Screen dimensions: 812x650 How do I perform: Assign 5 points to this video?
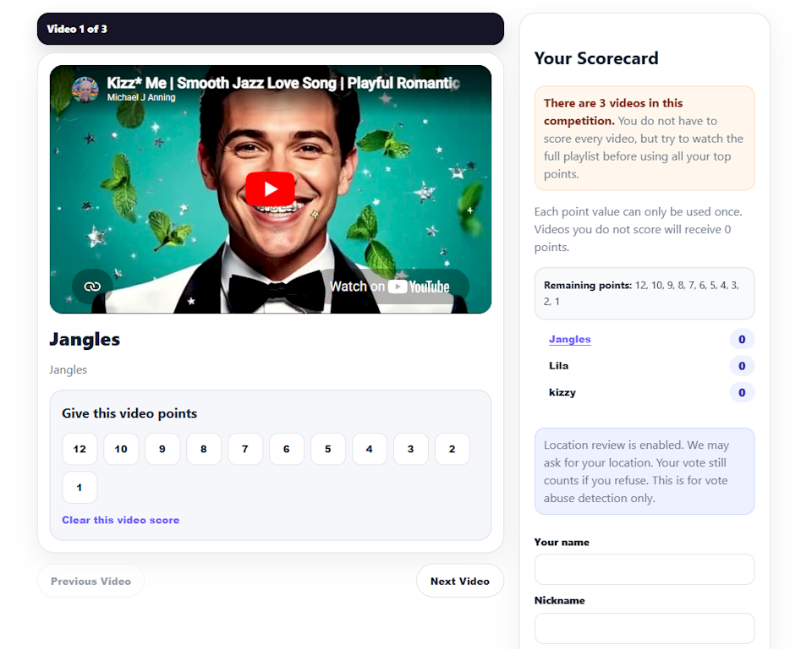[328, 449]
